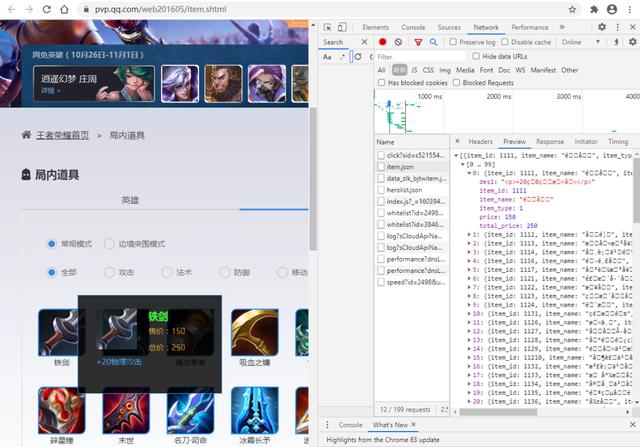The image size is (640, 447).
Task: Refresh the search results in Search pane
Action: coord(358,56)
